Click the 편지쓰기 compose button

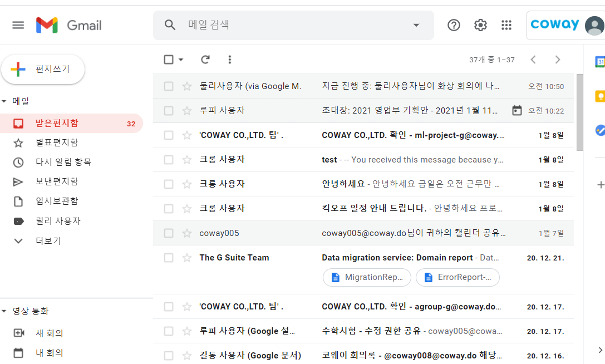tap(43, 69)
